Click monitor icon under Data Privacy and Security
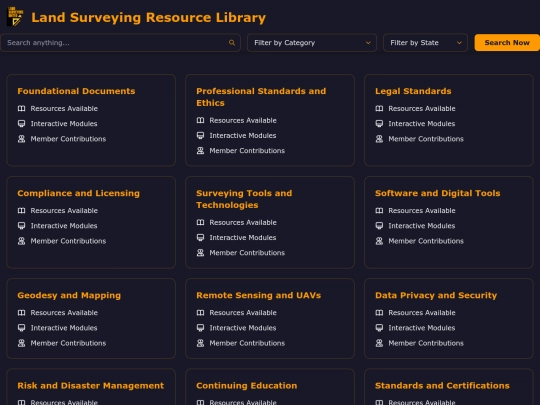 coord(379,328)
